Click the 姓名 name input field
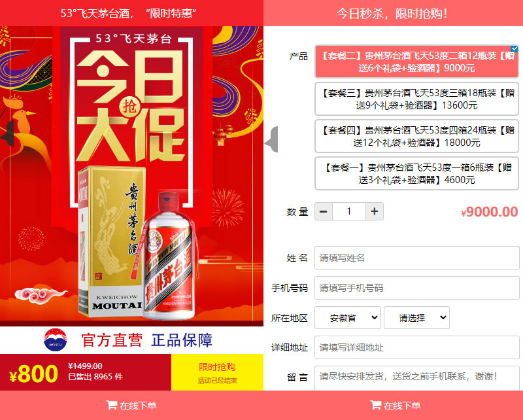Image resolution: width=523 pixels, height=420 pixels. (416, 258)
